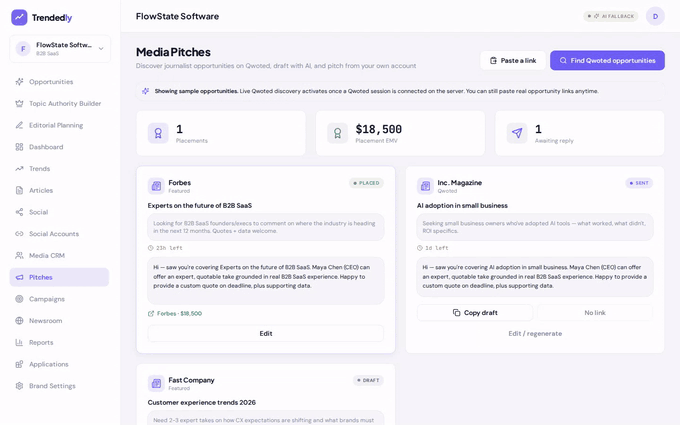The width and height of the screenshot is (680, 425).
Task: Click Paste a link button
Action: tap(513, 60)
